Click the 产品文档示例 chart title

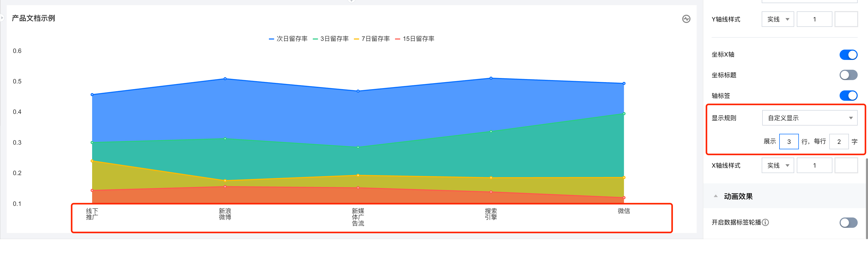point(33,18)
